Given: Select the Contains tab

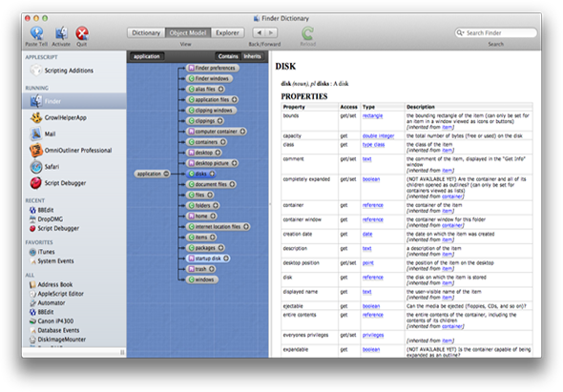Looking at the screenshot, I should [x=228, y=56].
